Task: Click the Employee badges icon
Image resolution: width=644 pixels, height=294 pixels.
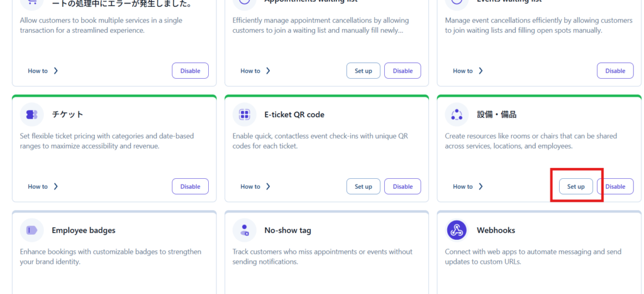Action: [32, 230]
